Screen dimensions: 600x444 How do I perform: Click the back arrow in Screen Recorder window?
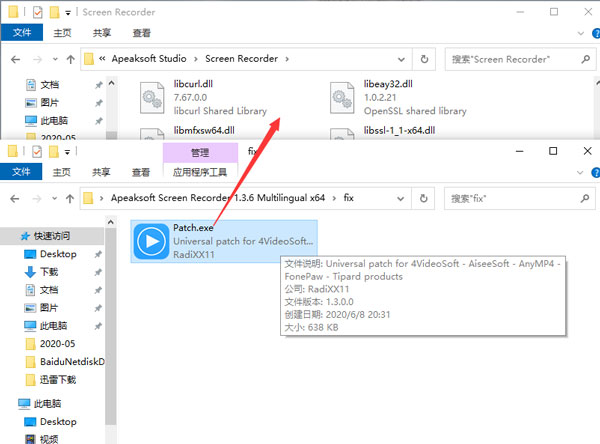coord(13,58)
